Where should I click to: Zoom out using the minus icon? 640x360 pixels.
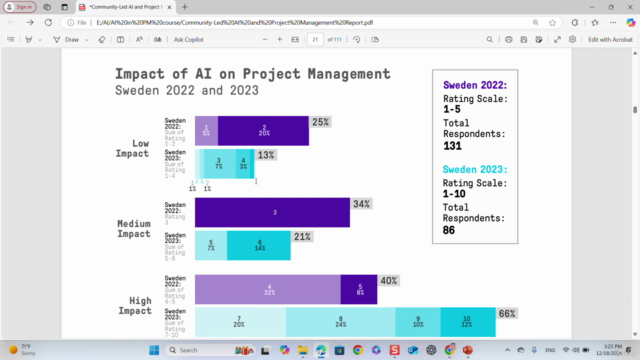265,40
